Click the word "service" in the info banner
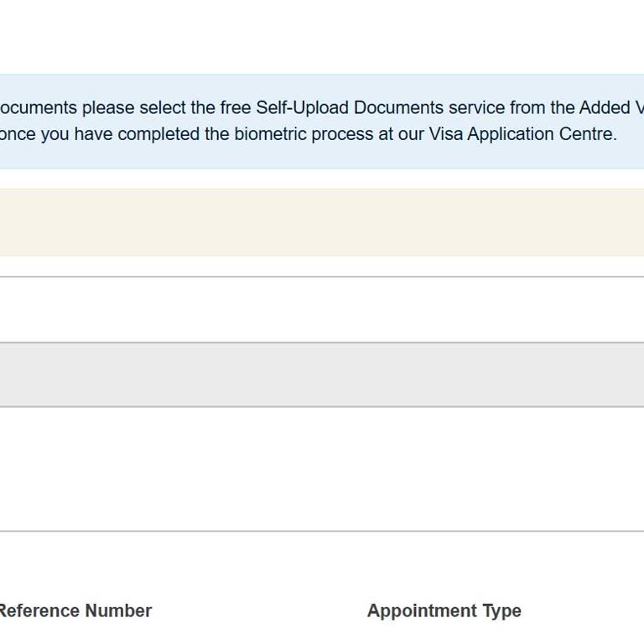Viewport: 644px width, 644px height. (x=476, y=108)
